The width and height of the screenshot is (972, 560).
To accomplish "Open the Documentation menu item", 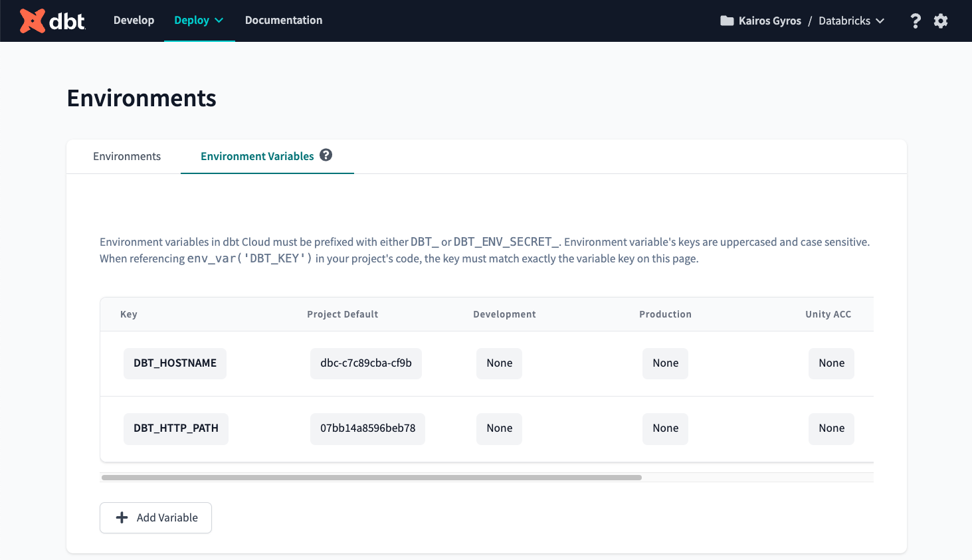I will 284,20.
